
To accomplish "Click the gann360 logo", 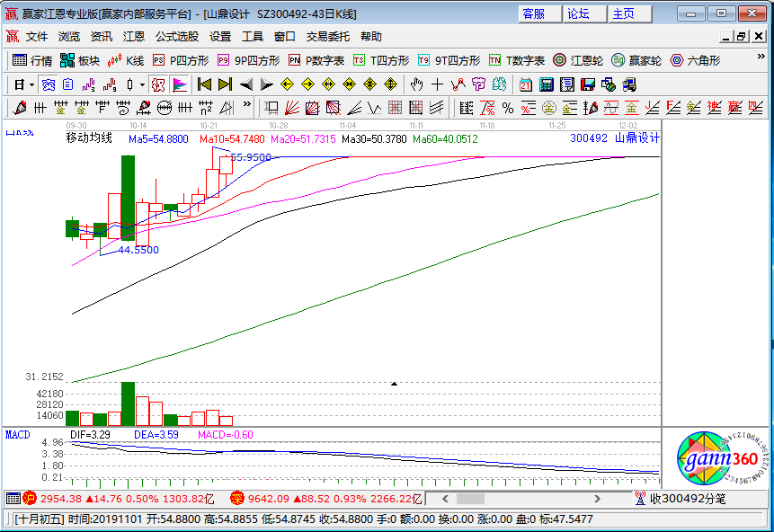I will 722,458.
